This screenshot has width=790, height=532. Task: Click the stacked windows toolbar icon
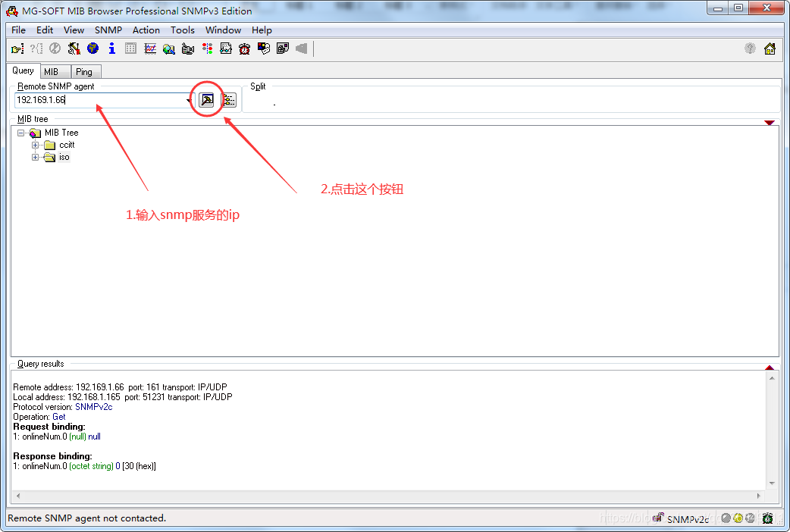tap(283, 49)
